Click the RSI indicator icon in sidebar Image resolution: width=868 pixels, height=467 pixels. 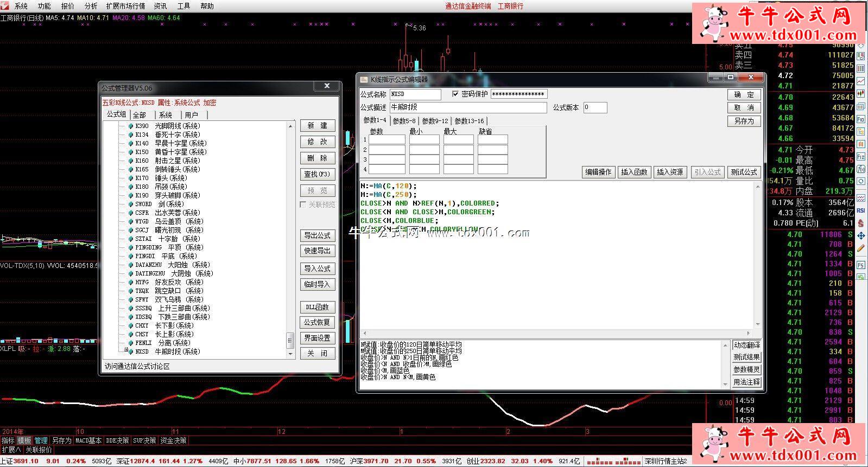(861, 210)
